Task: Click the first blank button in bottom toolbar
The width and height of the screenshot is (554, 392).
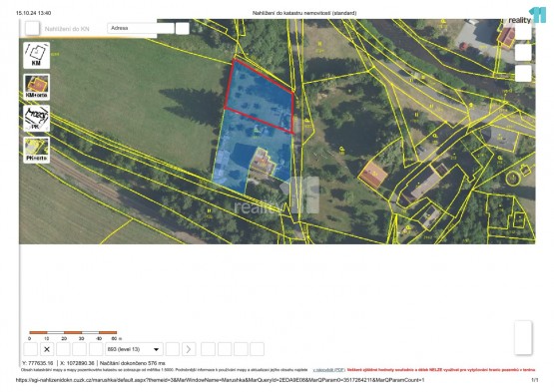Action: coord(30,349)
